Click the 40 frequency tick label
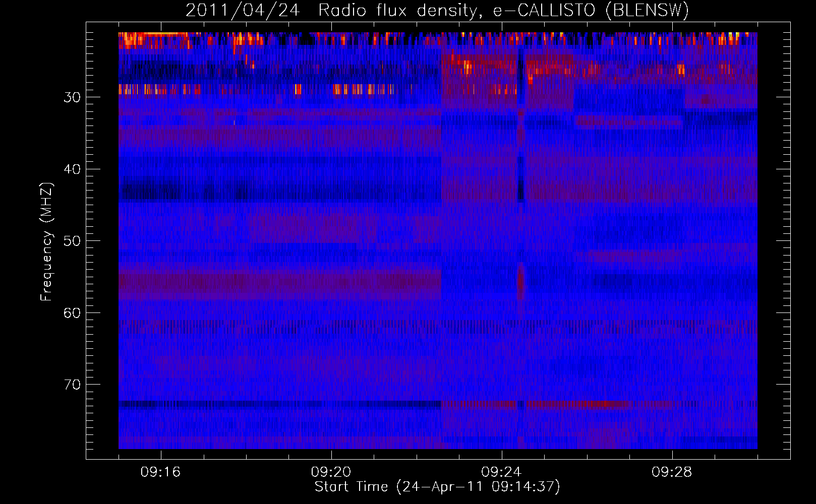 point(72,169)
